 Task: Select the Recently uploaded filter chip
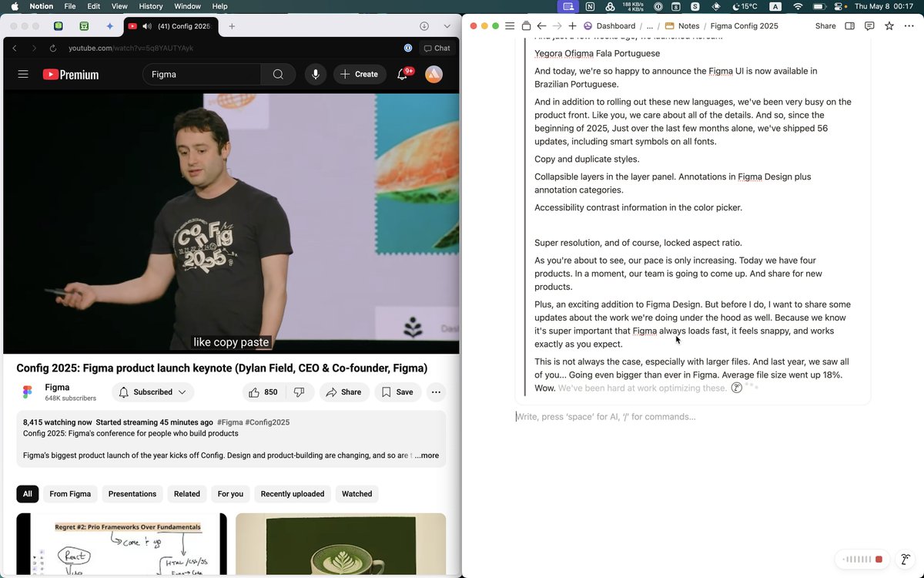[293, 494]
